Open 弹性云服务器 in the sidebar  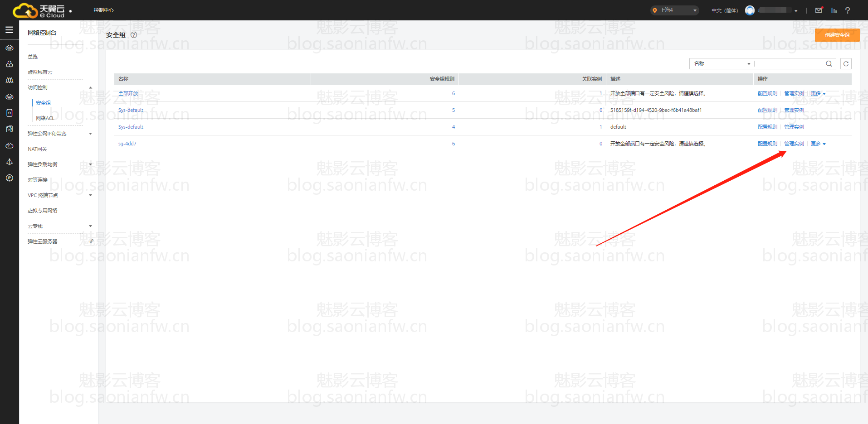pos(42,241)
